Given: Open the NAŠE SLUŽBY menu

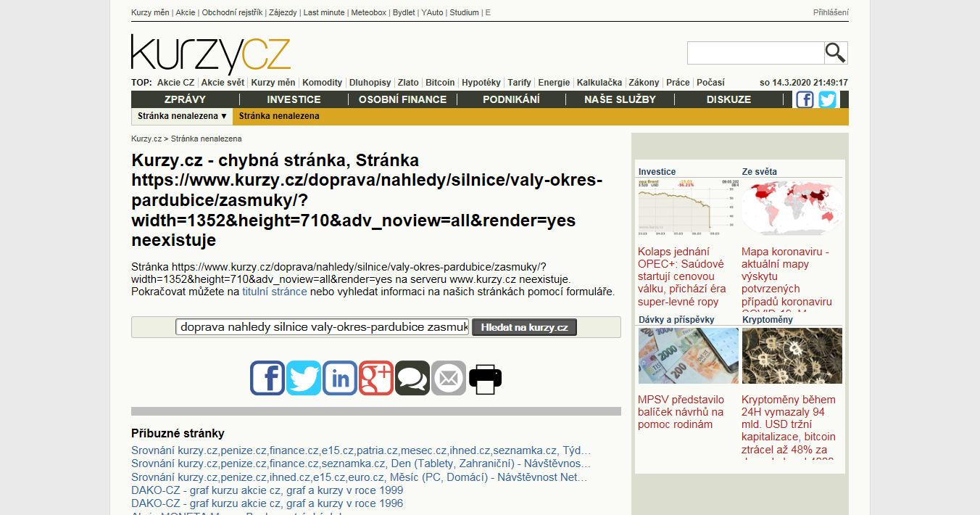Looking at the screenshot, I should tap(620, 99).
